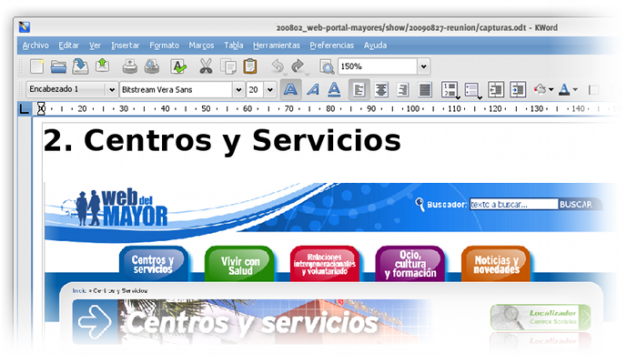637x364 pixels.
Task: Decrease paragraph indent
Action: [496, 89]
